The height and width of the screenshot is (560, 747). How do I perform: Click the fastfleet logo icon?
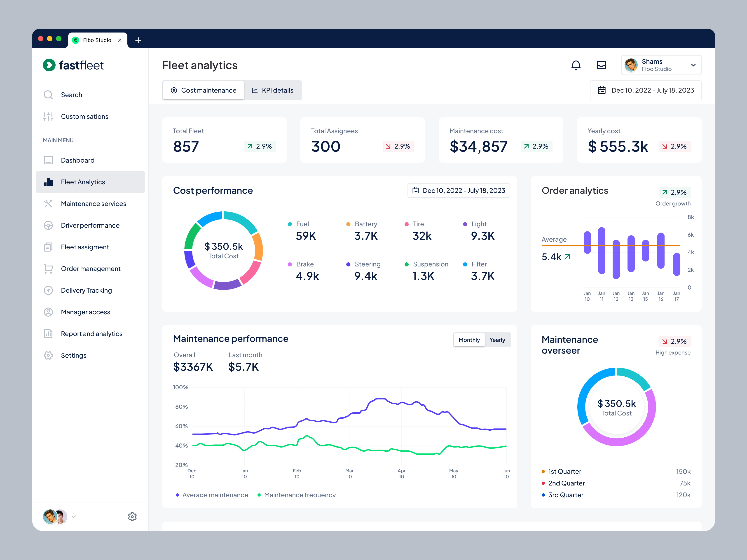tap(49, 65)
